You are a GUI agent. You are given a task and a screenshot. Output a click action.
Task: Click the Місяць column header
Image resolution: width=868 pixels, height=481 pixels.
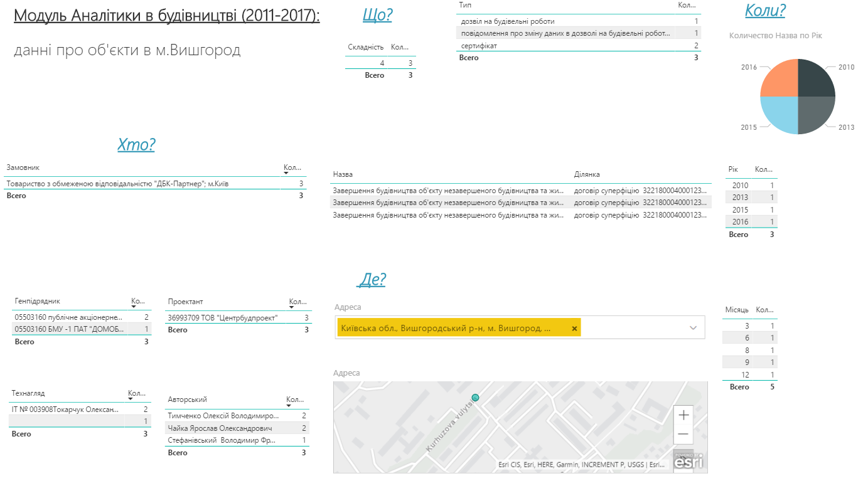pos(737,310)
